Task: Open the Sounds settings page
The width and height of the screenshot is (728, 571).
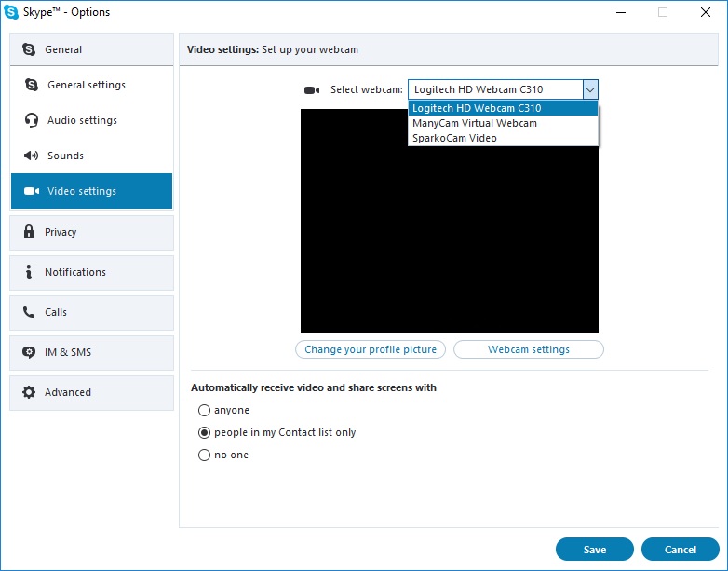Action: (x=91, y=156)
